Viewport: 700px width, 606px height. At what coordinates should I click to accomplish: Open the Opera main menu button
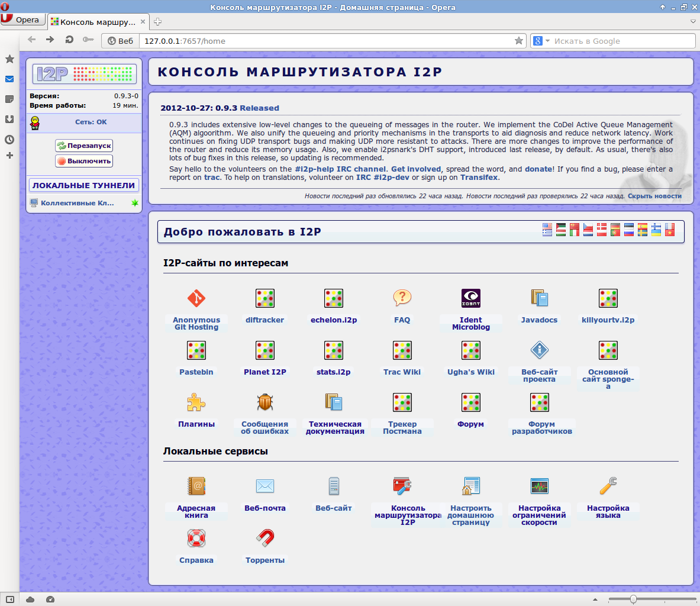22,20
